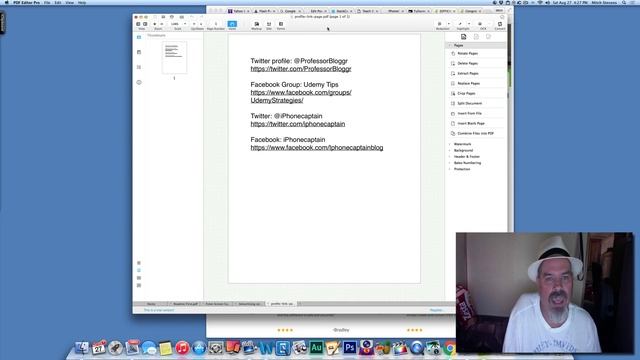
Task: Click the 'This is a trial version' notice
Action: [x=159, y=310]
